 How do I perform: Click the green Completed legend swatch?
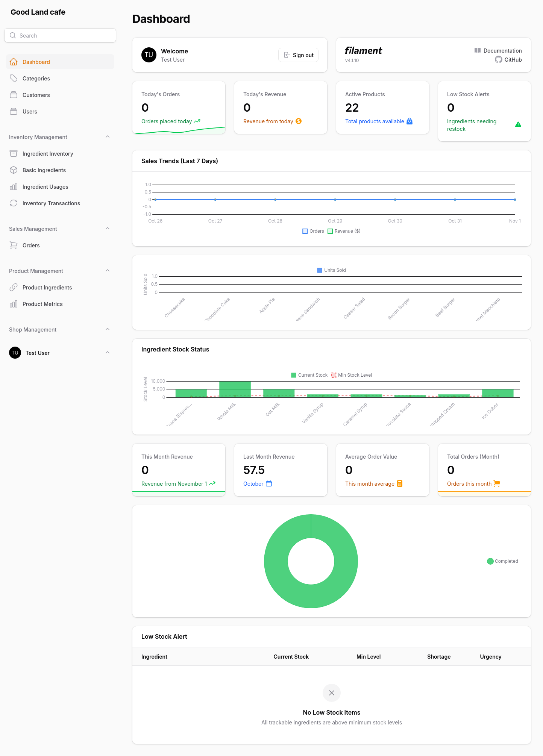pos(490,561)
